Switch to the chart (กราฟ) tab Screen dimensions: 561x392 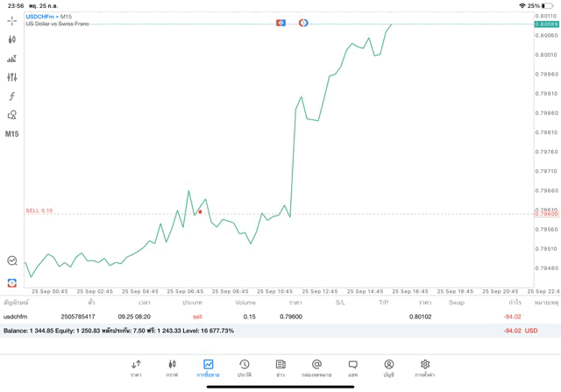(x=172, y=367)
